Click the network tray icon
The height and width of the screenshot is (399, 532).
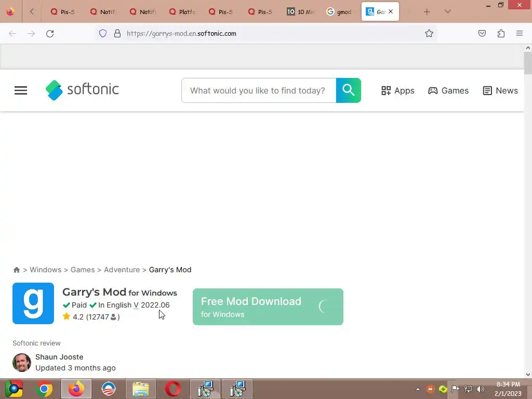(x=468, y=389)
